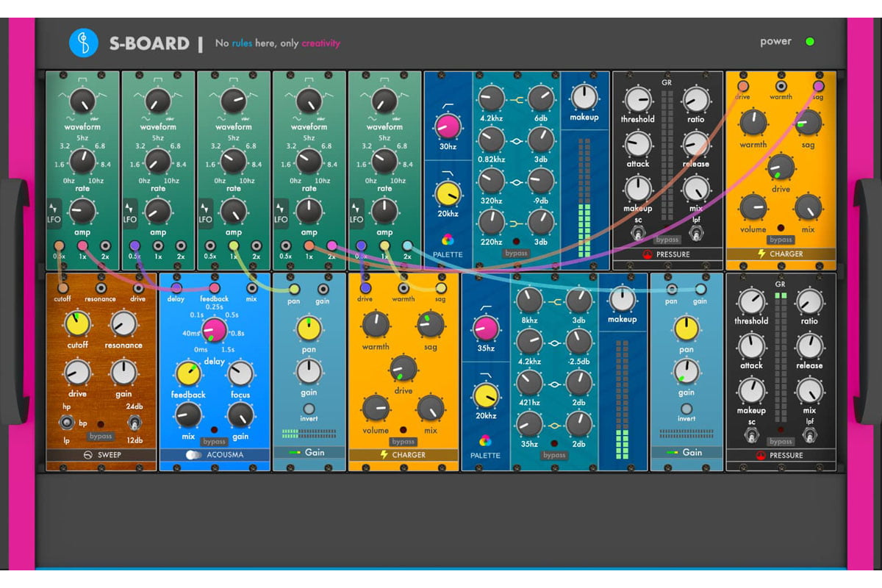This screenshot has width=882, height=588.
Task: Click the resonance knob on SWEEP
Action: tap(123, 324)
